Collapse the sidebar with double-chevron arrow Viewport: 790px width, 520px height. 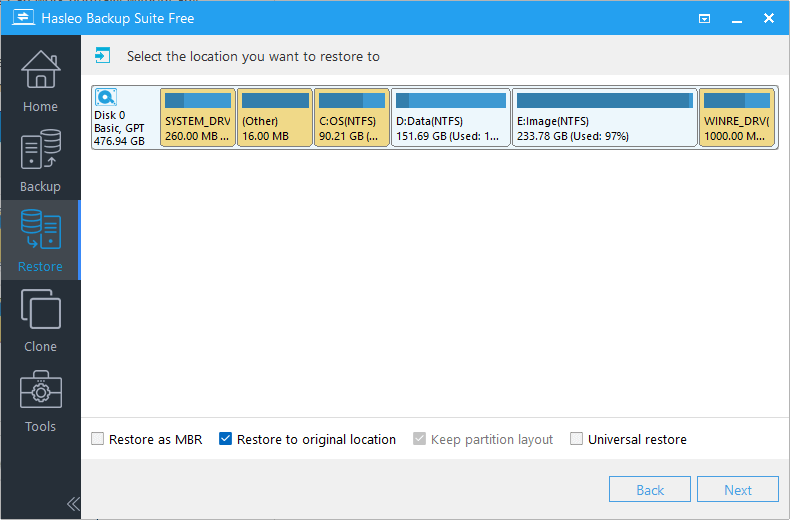[x=73, y=503]
